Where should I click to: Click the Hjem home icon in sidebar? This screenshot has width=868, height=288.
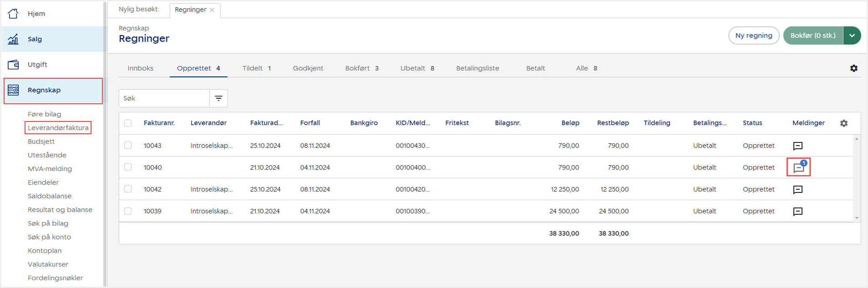point(13,14)
